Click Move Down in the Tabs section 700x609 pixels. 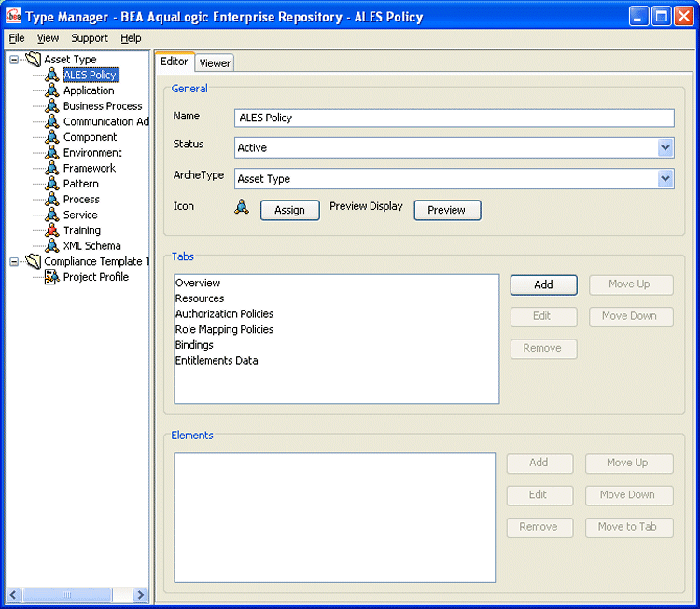coord(630,316)
